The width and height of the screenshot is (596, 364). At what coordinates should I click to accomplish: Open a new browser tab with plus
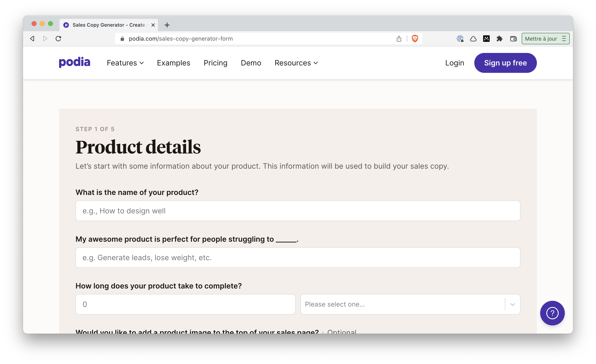tap(167, 25)
